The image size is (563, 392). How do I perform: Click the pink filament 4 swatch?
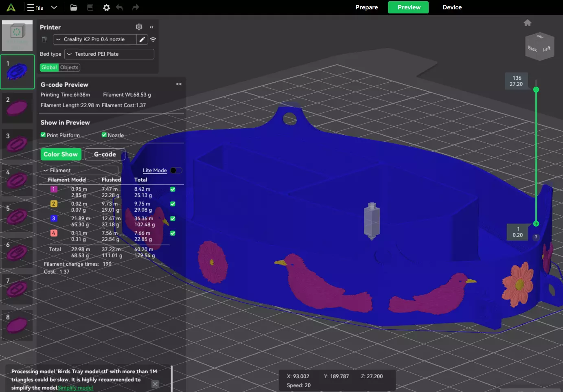coord(54,233)
